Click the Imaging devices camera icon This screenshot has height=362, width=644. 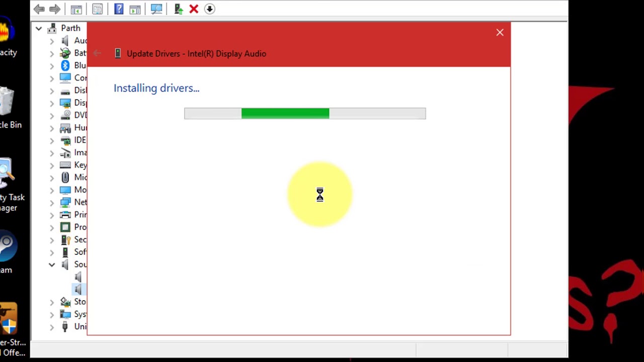65,152
